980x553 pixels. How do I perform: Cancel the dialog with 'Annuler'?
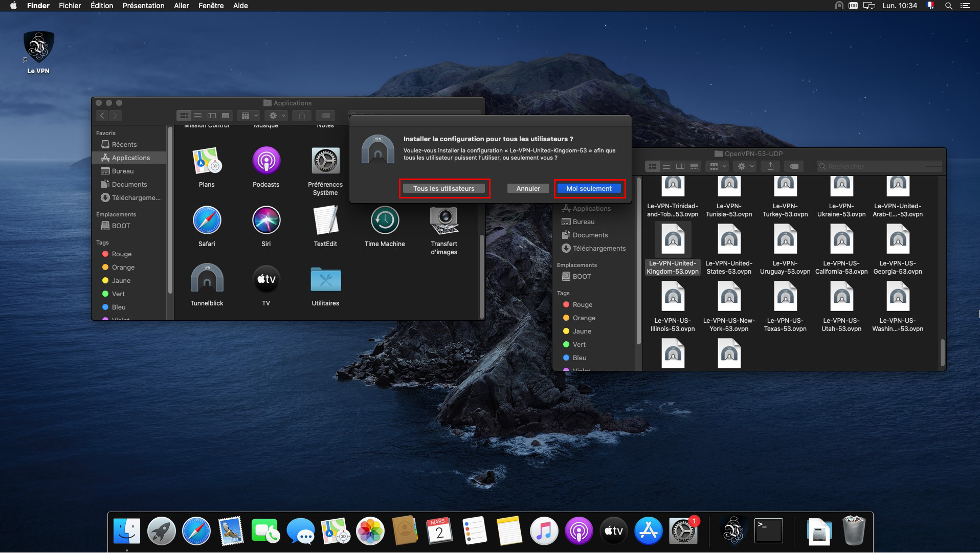528,188
